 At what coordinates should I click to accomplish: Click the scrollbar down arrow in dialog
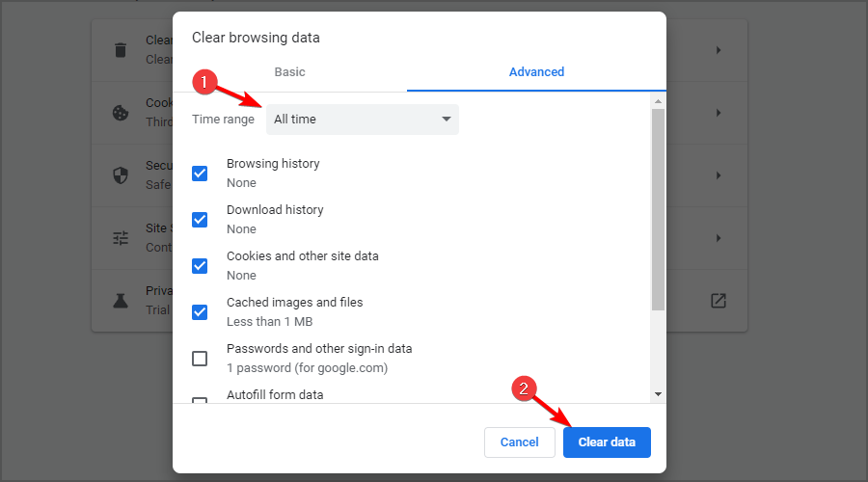click(x=658, y=393)
